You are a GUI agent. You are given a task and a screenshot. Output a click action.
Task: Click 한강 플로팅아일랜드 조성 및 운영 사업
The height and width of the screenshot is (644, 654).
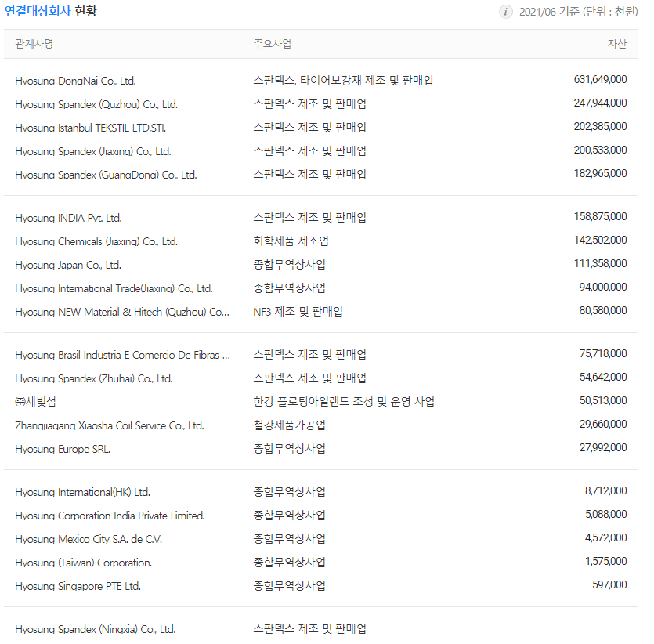click(344, 402)
